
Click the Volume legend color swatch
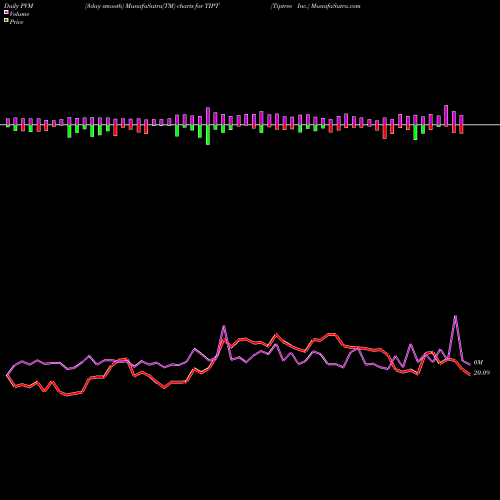click(x=6, y=12)
